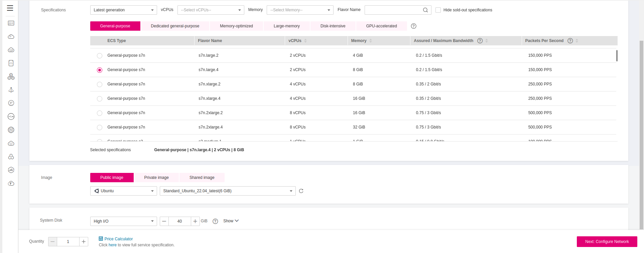Screen dimensions: 644x253
Task: Open the vCPUs selection dropdown
Action: [x=211, y=10]
